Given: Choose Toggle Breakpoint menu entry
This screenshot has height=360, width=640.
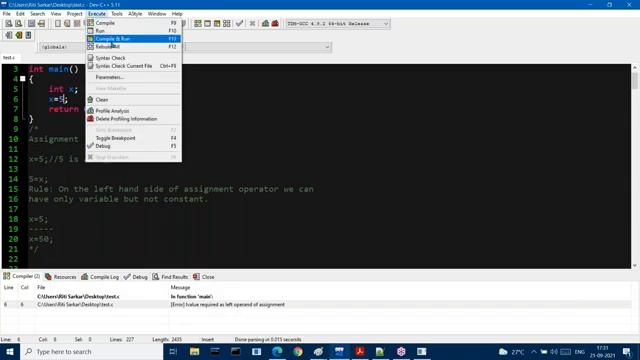Looking at the screenshot, I should point(133,138).
